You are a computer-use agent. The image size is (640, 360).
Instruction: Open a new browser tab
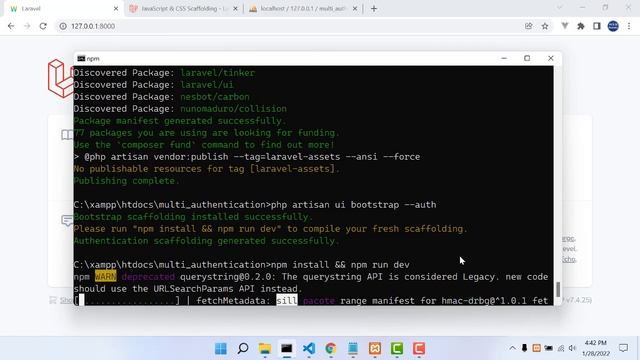pos(374,9)
